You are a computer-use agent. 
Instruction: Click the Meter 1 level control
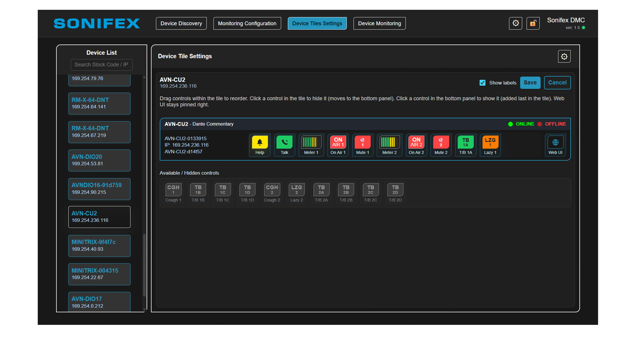coord(311,145)
